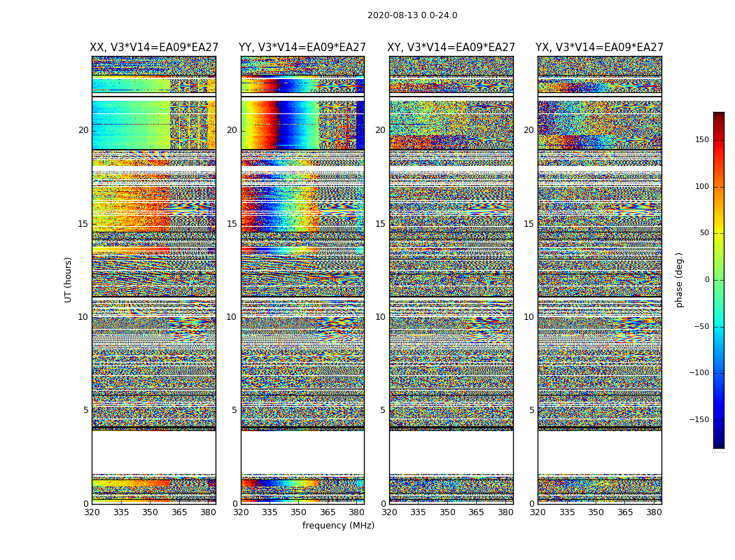Click the −50 tick label on colorbar
The height and width of the screenshot is (560, 735).
click(x=701, y=326)
